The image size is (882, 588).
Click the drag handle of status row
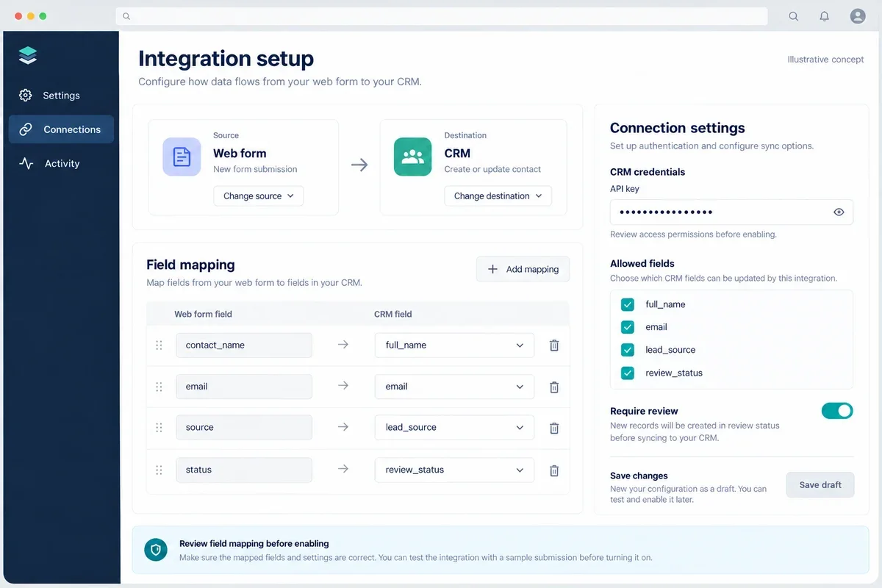pos(159,470)
